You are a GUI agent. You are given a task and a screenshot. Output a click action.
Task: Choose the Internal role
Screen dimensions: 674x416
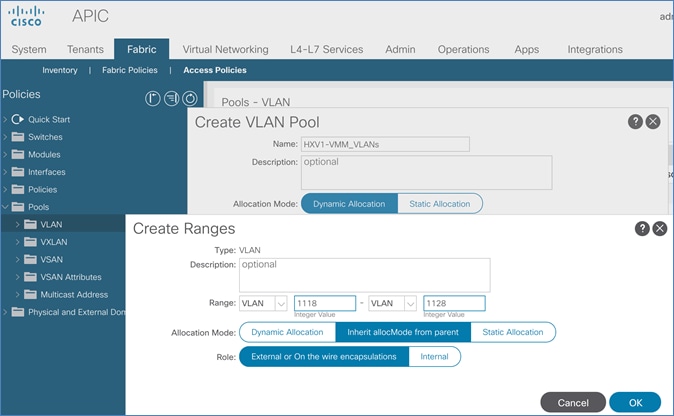pos(434,357)
